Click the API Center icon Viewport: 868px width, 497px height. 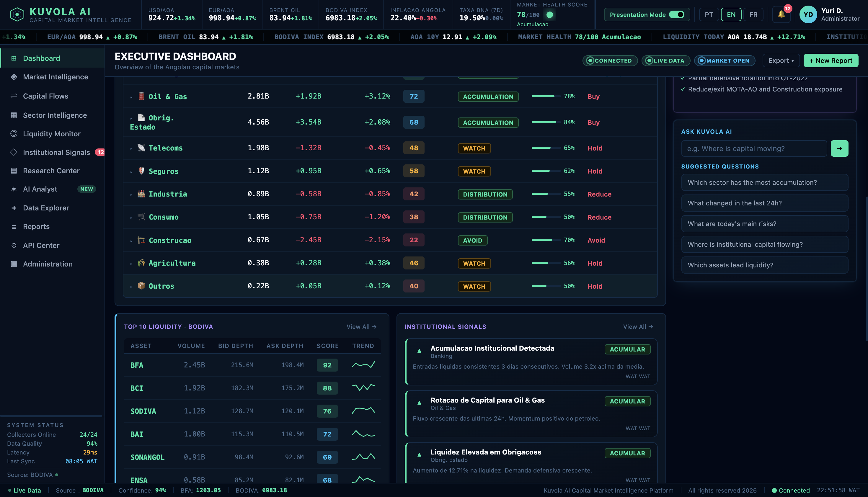point(14,246)
